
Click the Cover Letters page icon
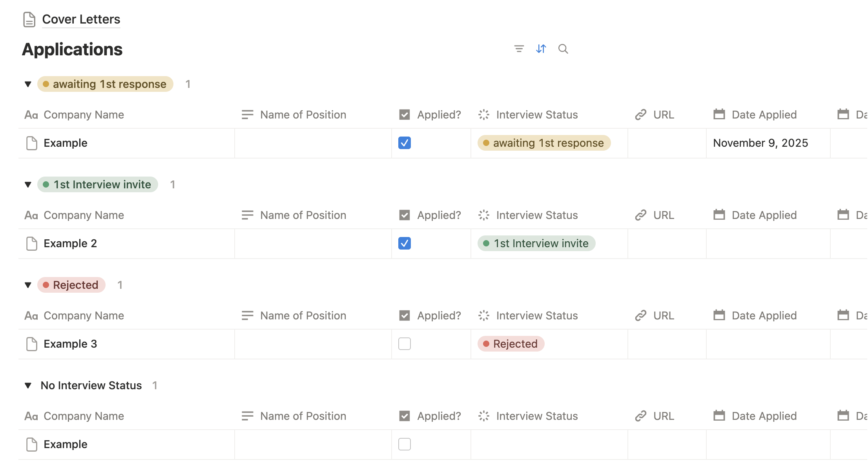[x=29, y=19]
